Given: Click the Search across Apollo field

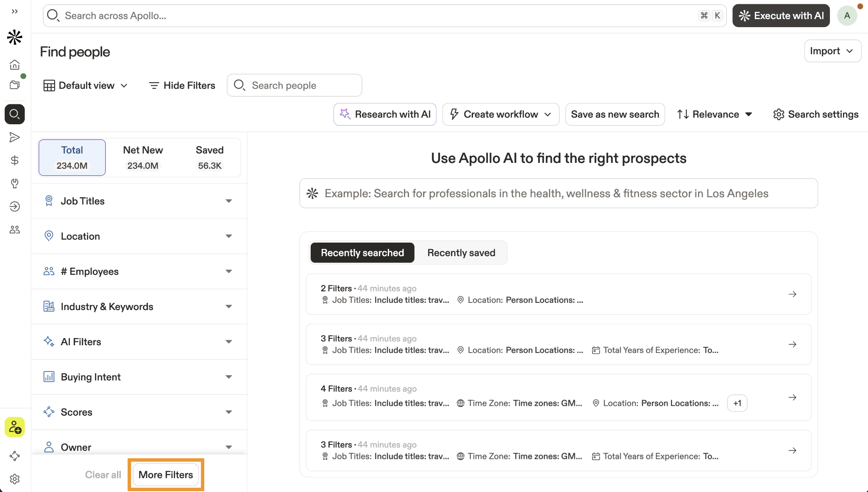Looking at the screenshot, I should [x=385, y=16].
